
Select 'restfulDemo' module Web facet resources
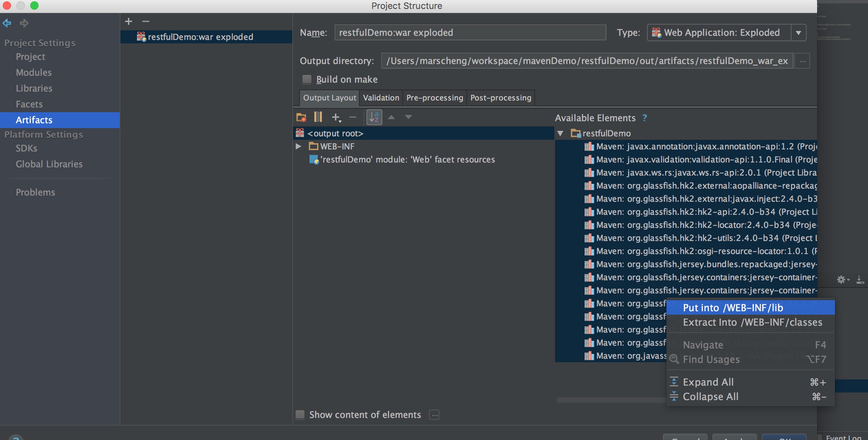coord(408,159)
